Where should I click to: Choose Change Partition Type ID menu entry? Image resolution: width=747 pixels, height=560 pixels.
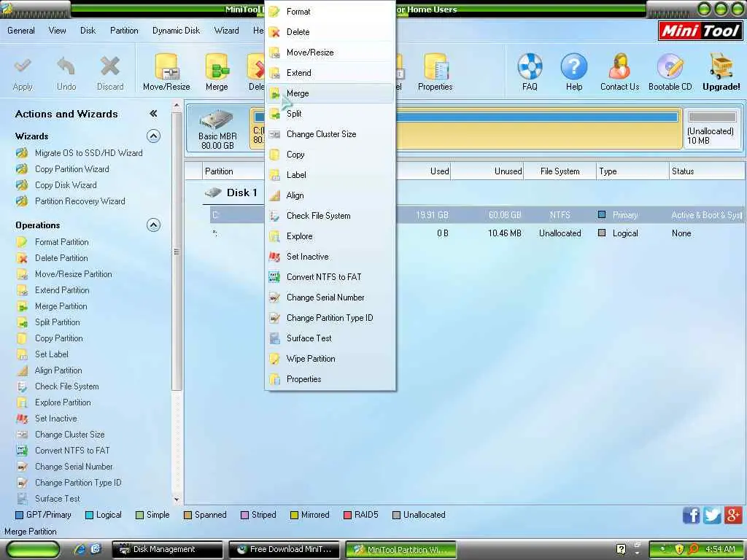click(x=330, y=318)
